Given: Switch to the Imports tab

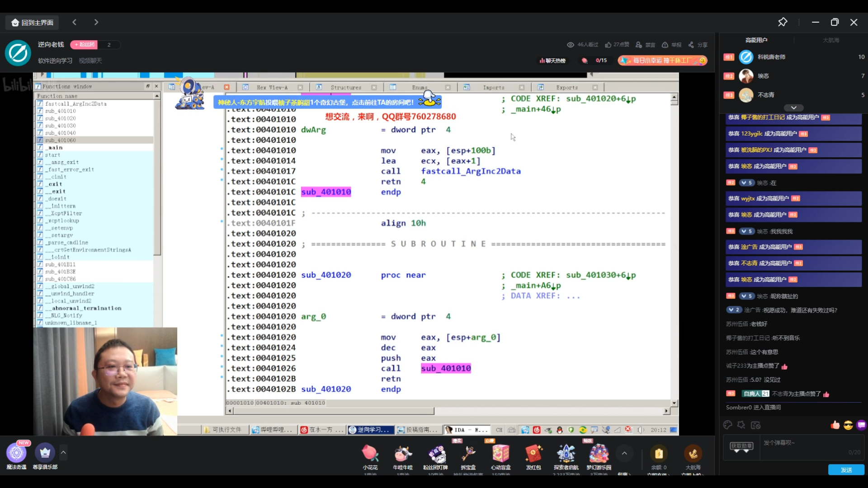Looking at the screenshot, I should (493, 87).
